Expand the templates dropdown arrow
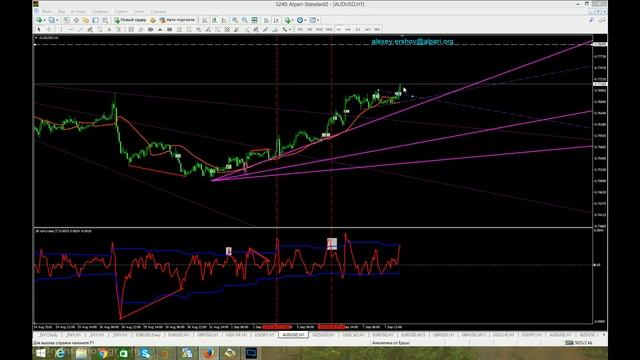The width and height of the screenshot is (640, 360). (x=318, y=20)
